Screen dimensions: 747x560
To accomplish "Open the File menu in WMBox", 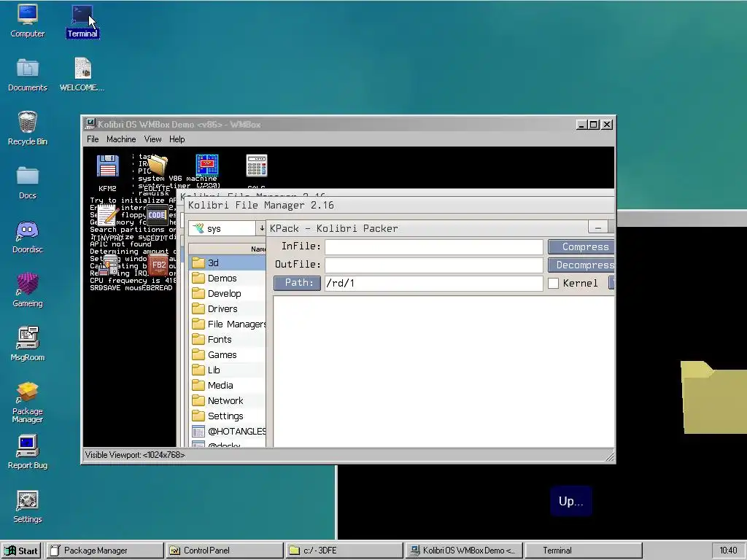I will [x=93, y=139].
